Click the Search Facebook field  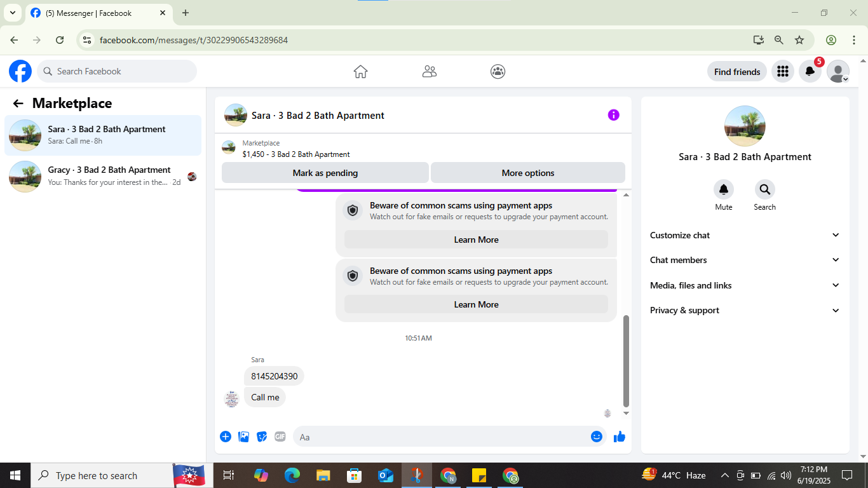[x=117, y=71]
